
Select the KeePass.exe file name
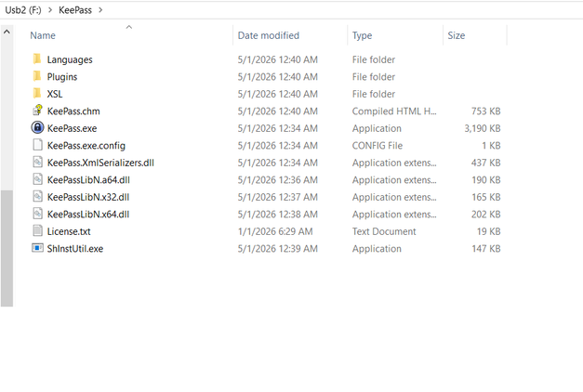pyautogui.click(x=73, y=128)
